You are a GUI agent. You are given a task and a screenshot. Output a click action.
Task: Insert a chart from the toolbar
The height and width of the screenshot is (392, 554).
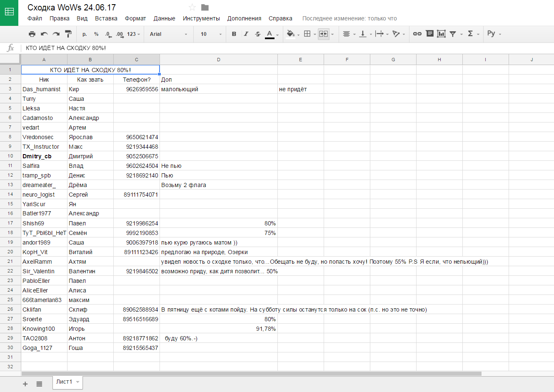(x=441, y=34)
